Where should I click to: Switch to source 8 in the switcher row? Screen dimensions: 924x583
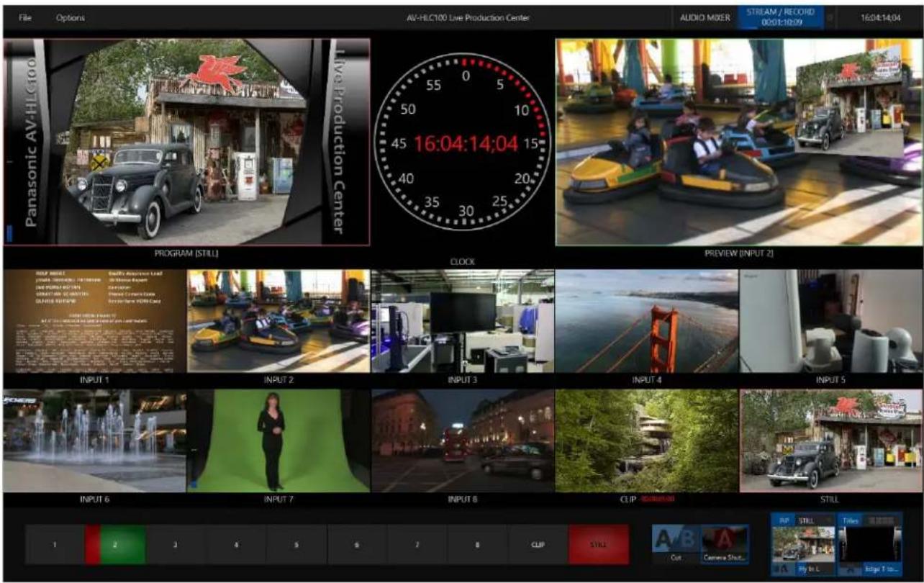click(478, 545)
